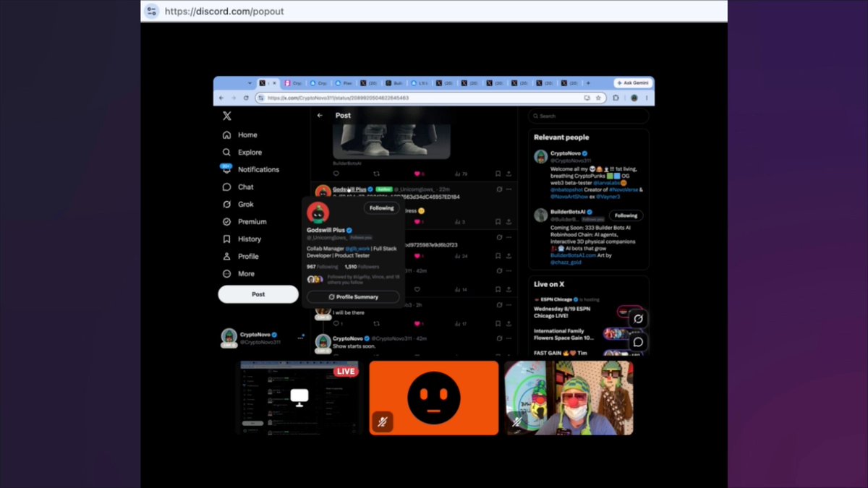Expand the browser tab search dropdown arrow
Screen dimensions: 868x488
point(250,83)
